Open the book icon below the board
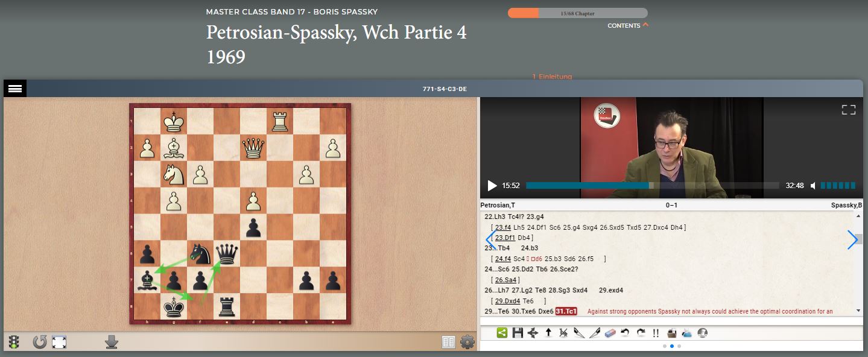 click(x=448, y=343)
